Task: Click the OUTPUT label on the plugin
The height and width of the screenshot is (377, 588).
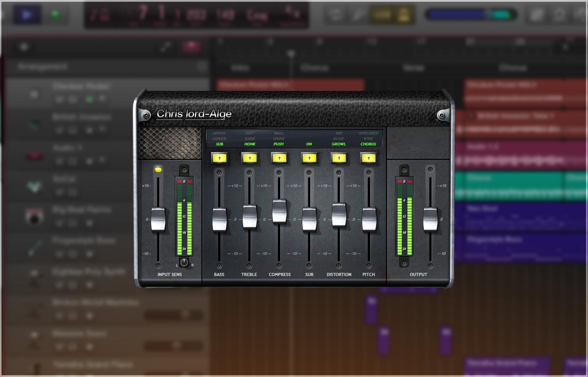Action: coord(418,274)
